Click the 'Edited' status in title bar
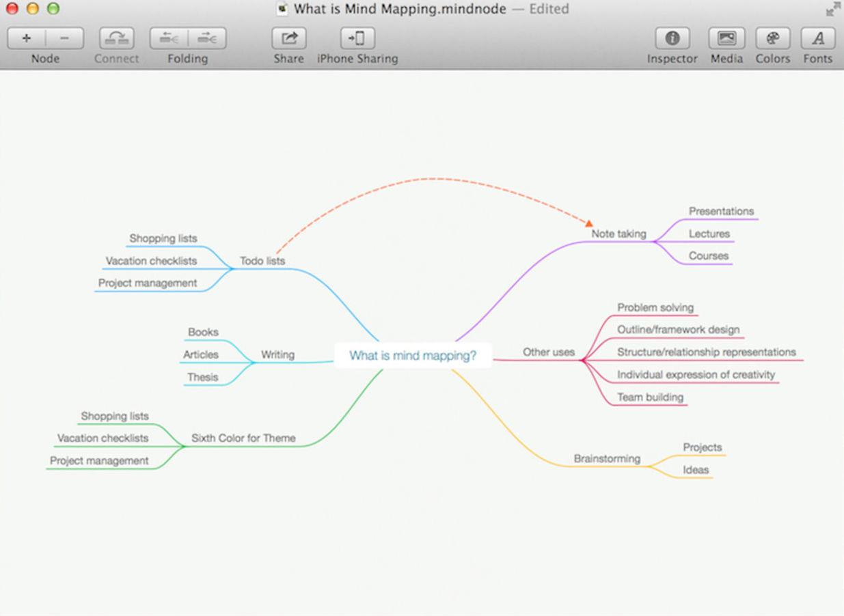 tap(549, 9)
